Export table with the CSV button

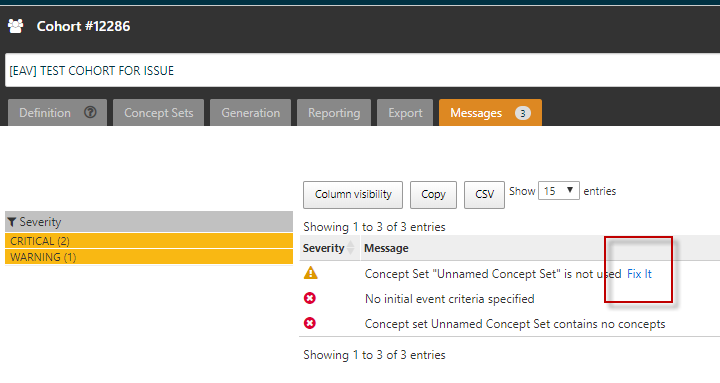[484, 195]
